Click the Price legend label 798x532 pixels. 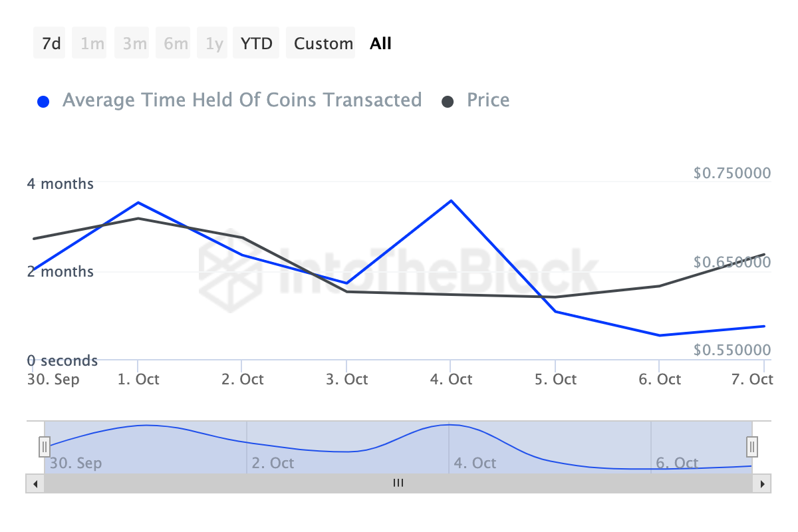point(488,100)
